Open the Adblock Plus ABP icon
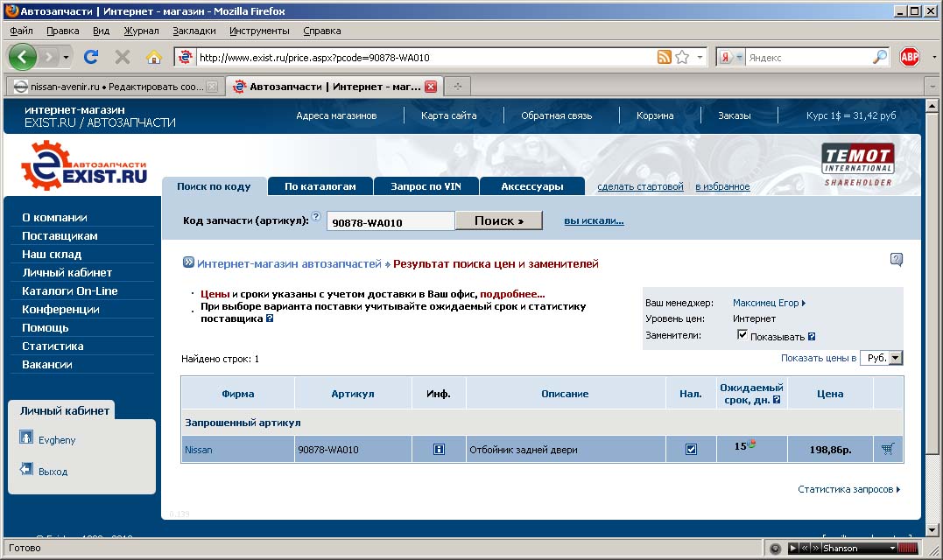This screenshot has width=943, height=560. [x=910, y=57]
